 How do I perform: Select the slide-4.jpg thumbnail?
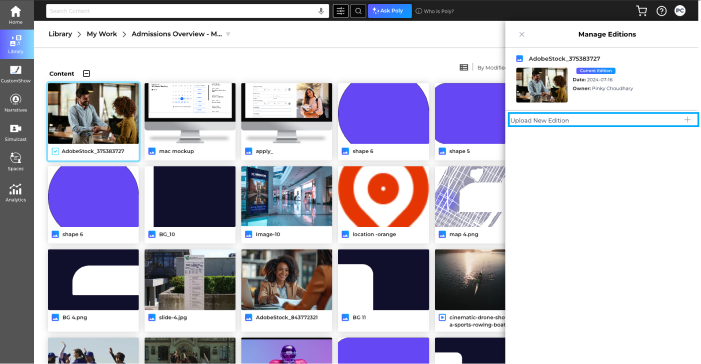pos(190,279)
